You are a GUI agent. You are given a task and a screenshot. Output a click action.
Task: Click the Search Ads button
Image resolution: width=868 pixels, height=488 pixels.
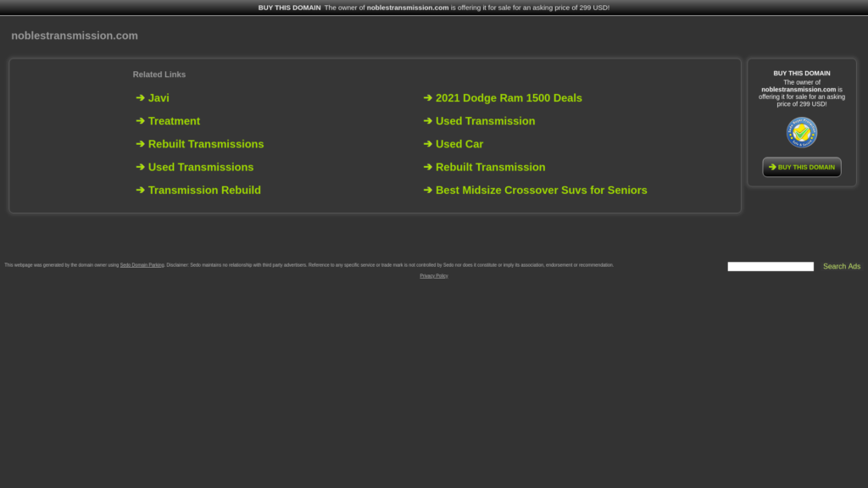click(841, 266)
